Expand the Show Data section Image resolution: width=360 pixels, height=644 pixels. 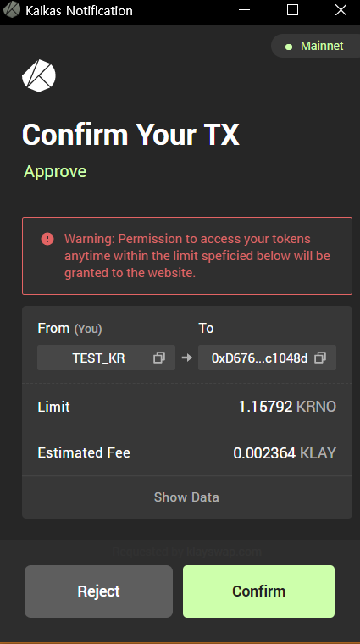pyautogui.click(x=186, y=497)
